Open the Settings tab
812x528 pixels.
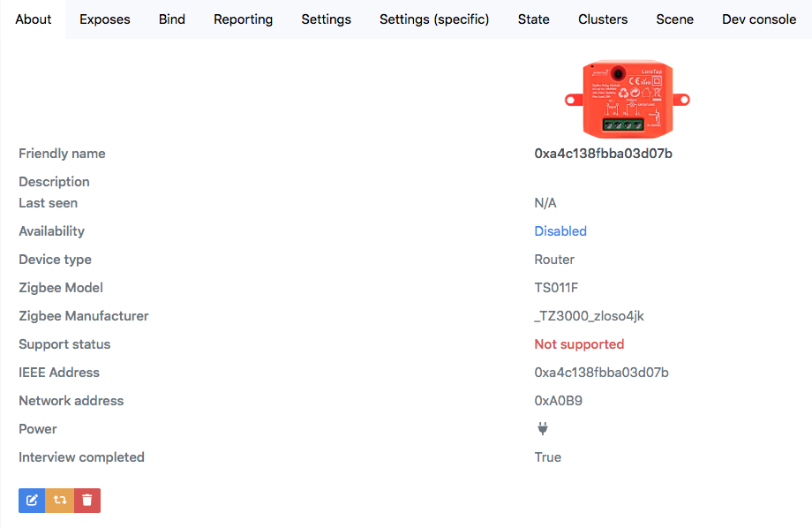(326, 19)
